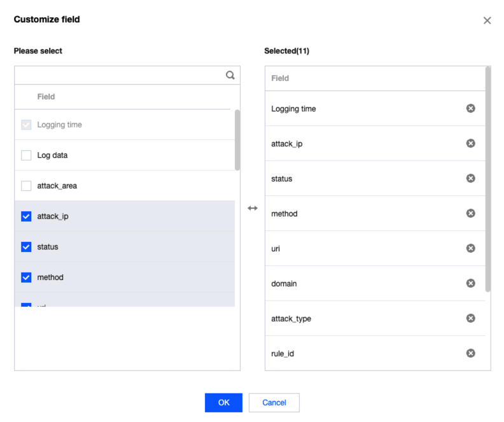Viewport: 504px width, 422px height.
Task: Deselect the method checkbox
Action: tap(26, 278)
